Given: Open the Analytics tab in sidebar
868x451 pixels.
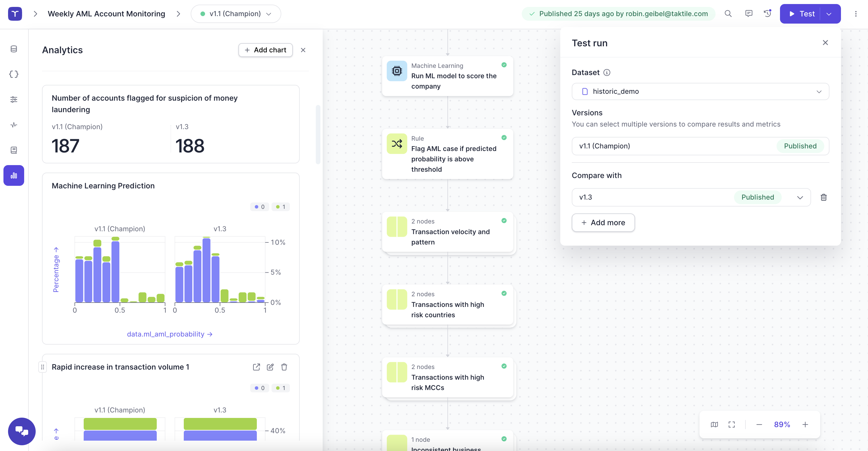Looking at the screenshot, I should coord(14,175).
